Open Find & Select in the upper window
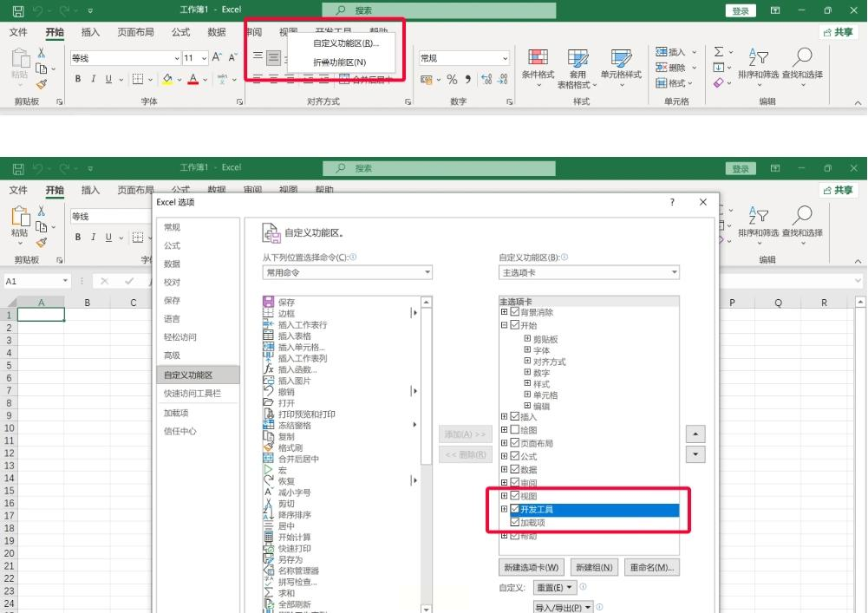This screenshot has height=613, width=868. click(x=802, y=67)
